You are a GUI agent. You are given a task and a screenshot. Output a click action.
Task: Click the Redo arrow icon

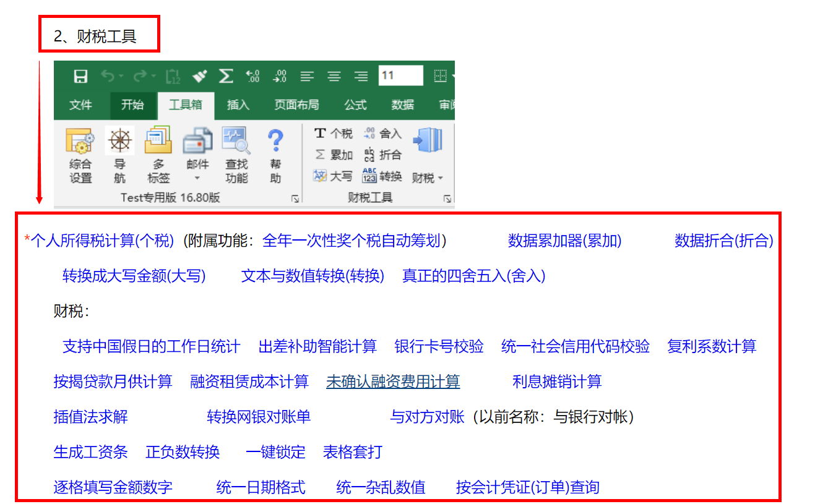point(140,76)
